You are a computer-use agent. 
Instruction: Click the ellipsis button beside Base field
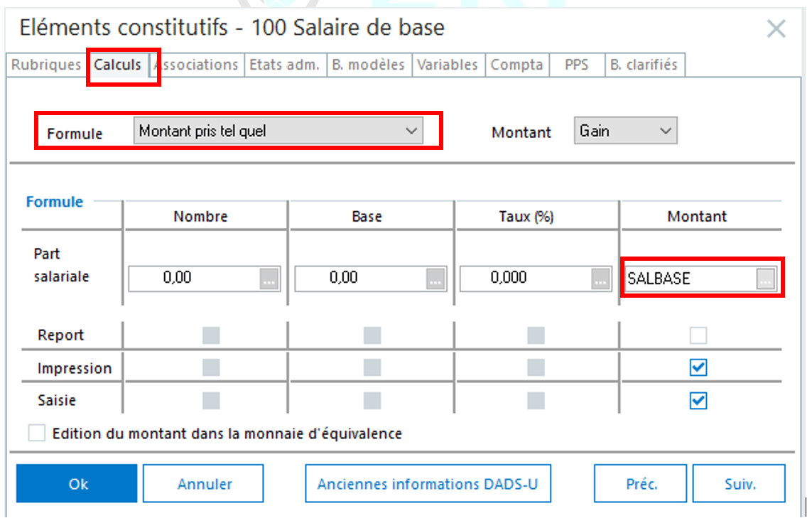tap(435, 279)
